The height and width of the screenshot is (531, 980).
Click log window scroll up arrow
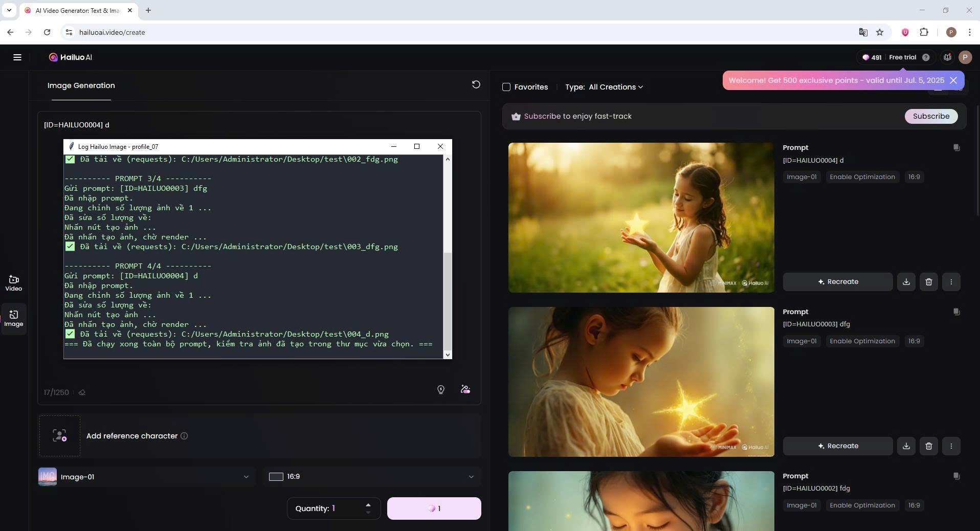[448, 159]
